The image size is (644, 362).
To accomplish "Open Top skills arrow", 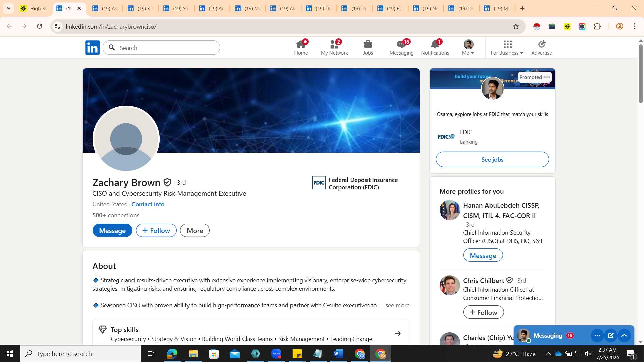I will pyautogui.click(x=398, y=334).
